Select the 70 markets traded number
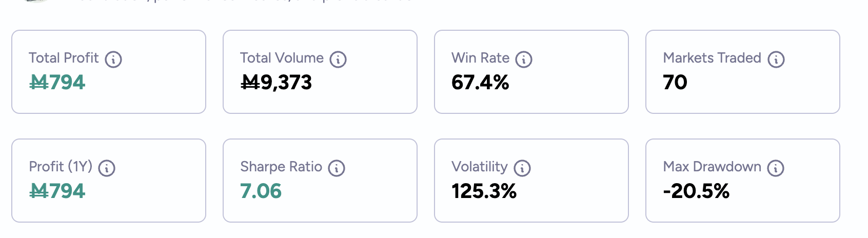The image size is (868, 238). point(675,83)
